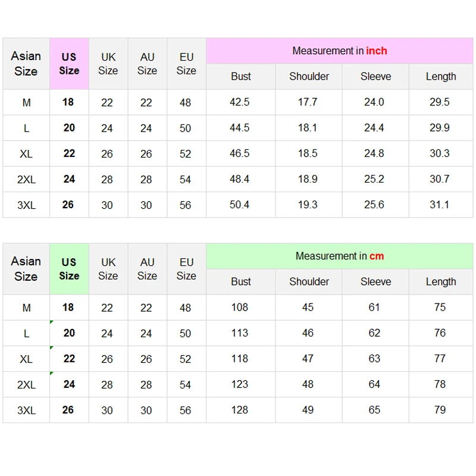This screenshot has width=476, height=476.
Task: Select the 108 bust value in cm
Action: tap(240, 308)
